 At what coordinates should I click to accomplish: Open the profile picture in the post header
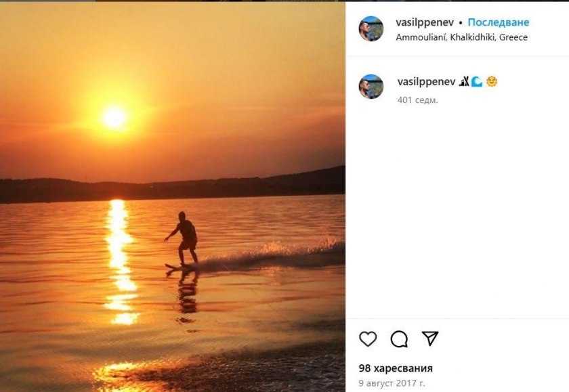371,29
